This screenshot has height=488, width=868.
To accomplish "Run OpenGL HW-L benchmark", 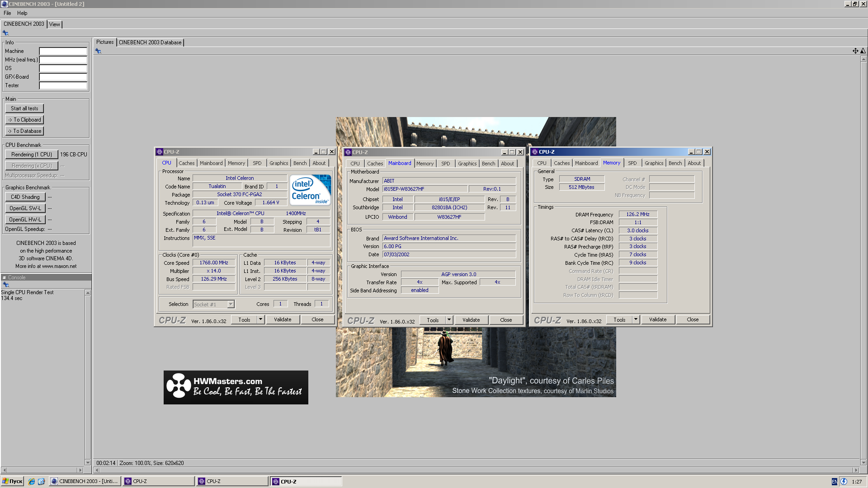I will tap(25, 220).
